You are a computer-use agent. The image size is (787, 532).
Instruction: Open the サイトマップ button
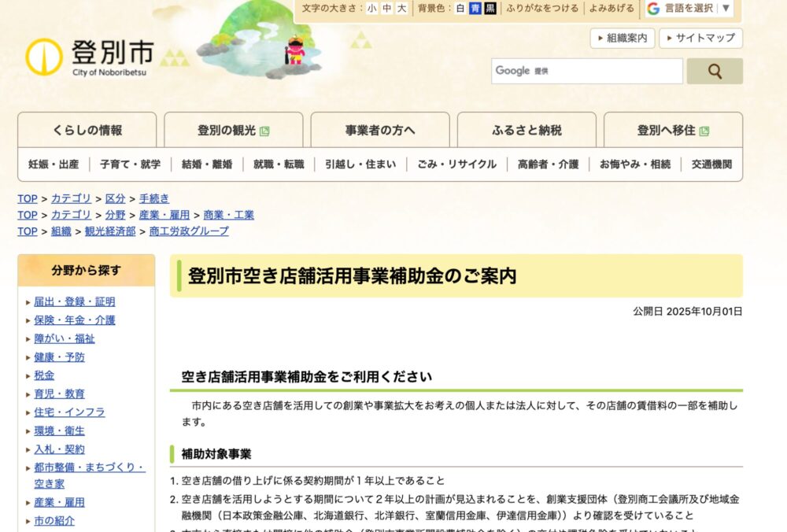pos(700,38)
